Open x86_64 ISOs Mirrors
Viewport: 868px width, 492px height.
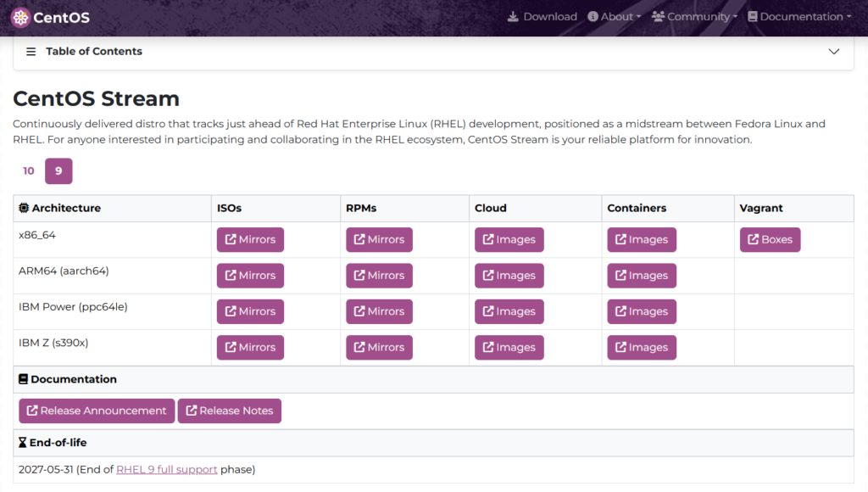pos(250,240)
